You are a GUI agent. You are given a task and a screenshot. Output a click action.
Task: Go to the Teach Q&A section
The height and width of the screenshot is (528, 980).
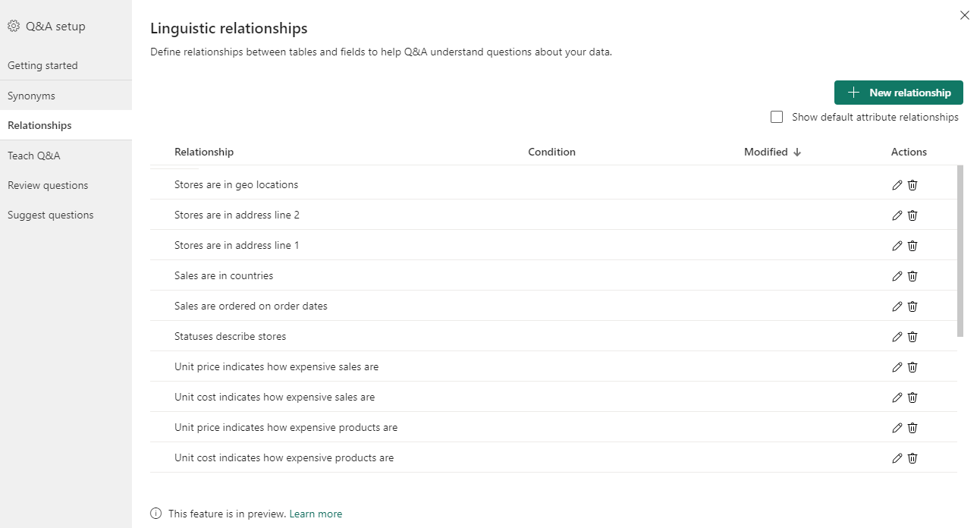point(34,156)
